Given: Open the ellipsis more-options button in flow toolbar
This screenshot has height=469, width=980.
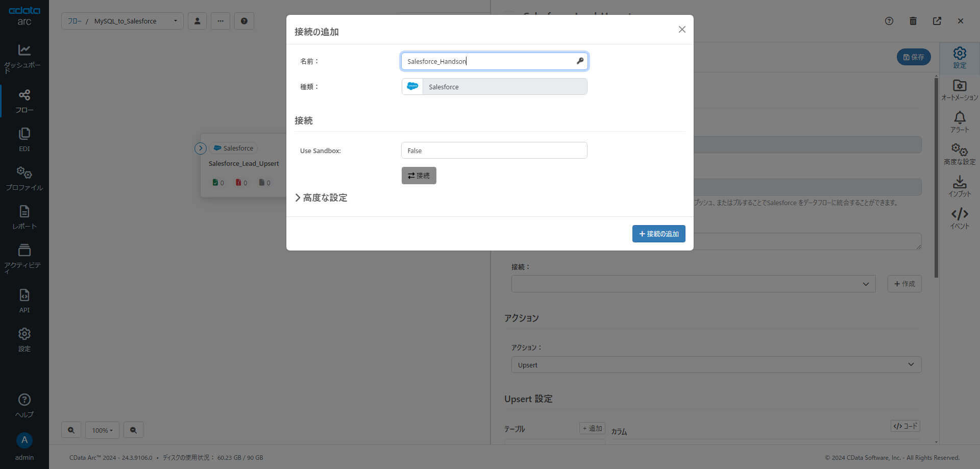Looking at the screenshot, I should pos(220,21).
